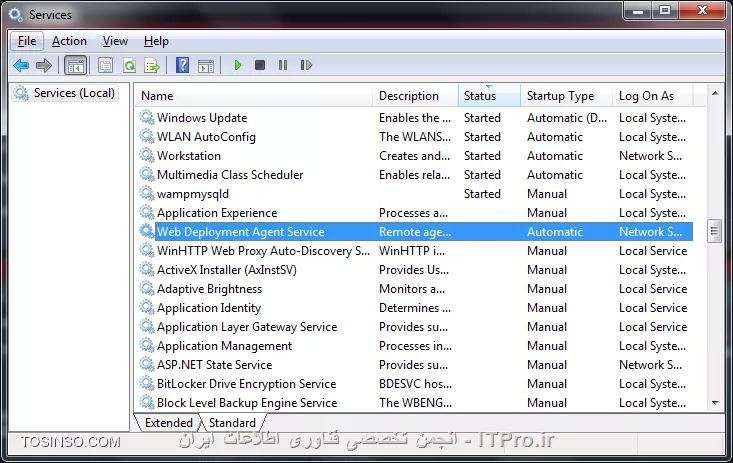733x463 pixels.
Task: Click 'Automatic (D...' startup type of Windows Update
Action: [x=567, y=118]
